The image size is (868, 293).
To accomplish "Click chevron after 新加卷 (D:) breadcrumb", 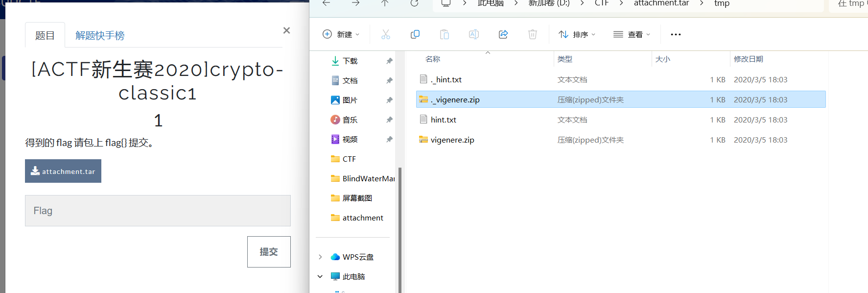I will (x=582, y=3).
